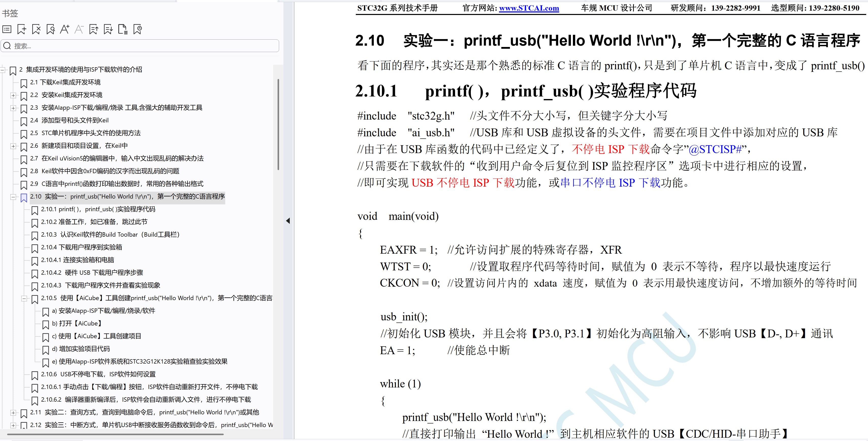Go to bookmark 2.10.6.2 编译器重新编译后

coord(146,400)
